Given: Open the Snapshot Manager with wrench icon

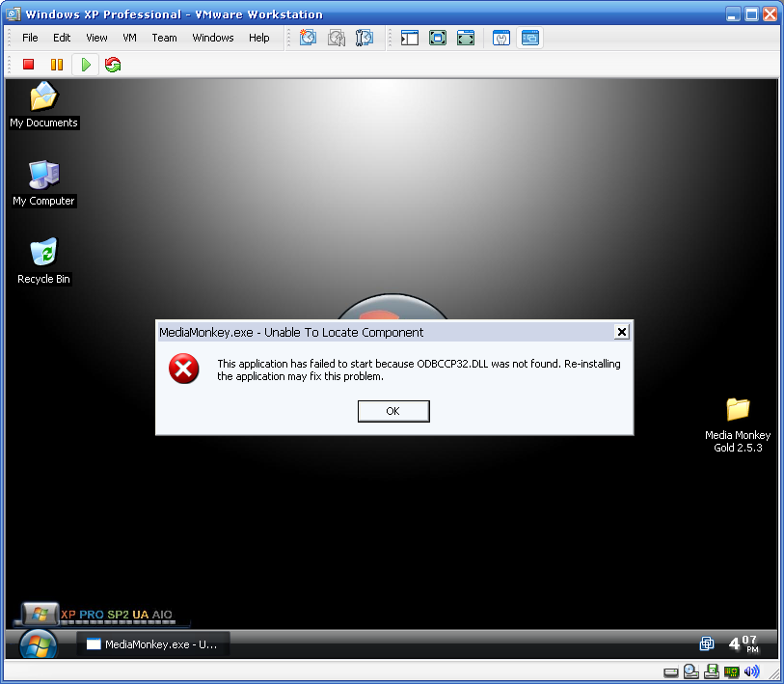Looking at the screenshot, I should pos(365,38).
